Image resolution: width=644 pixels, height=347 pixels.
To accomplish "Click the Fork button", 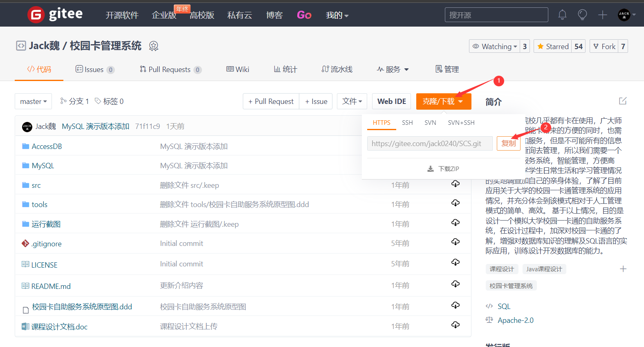I will pyautogui.click(x=604, y=46).
